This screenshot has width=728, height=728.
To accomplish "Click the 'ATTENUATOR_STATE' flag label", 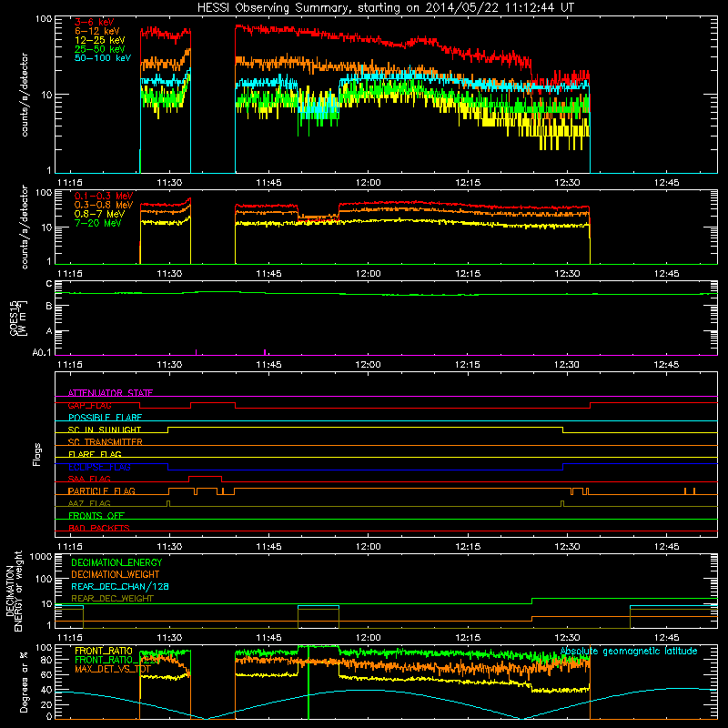I will click(110, 393).
